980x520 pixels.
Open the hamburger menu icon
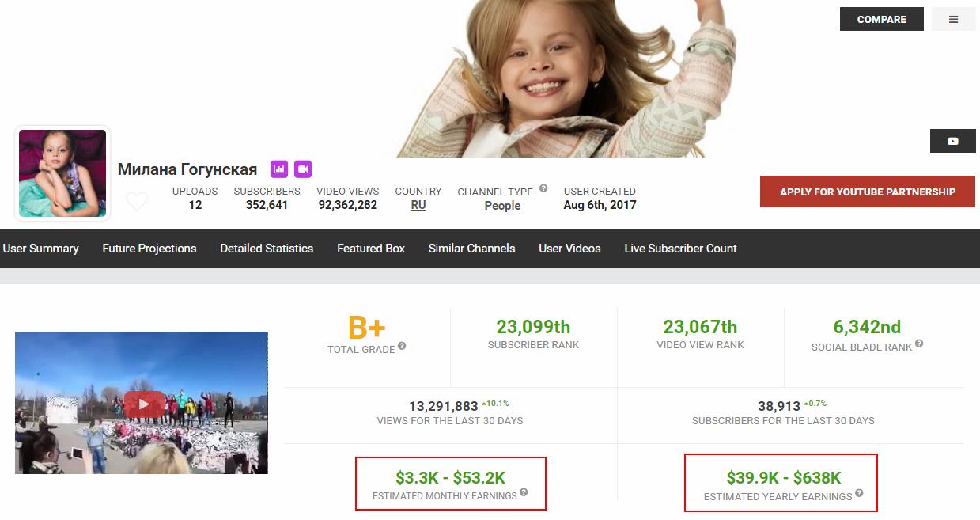[953, 20]
